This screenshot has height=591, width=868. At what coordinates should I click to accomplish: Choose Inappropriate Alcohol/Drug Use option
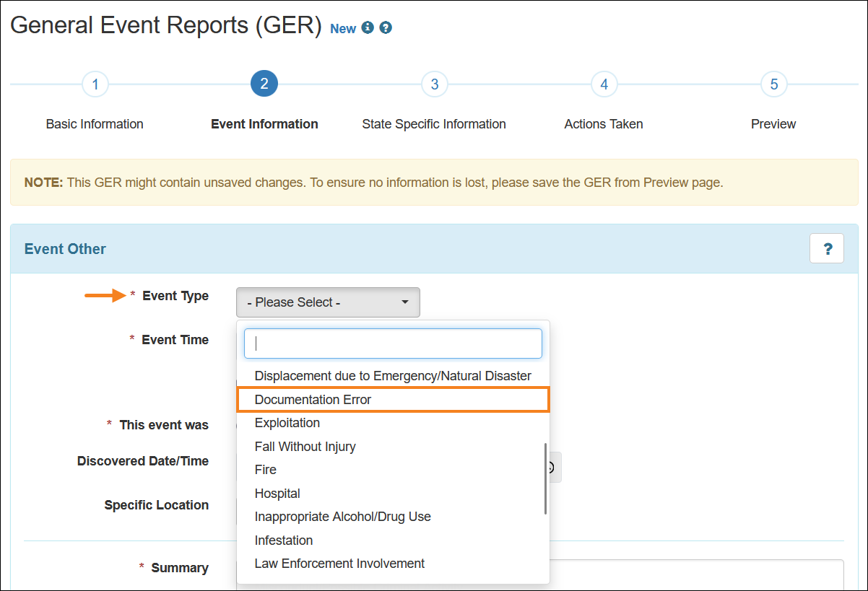393,517
